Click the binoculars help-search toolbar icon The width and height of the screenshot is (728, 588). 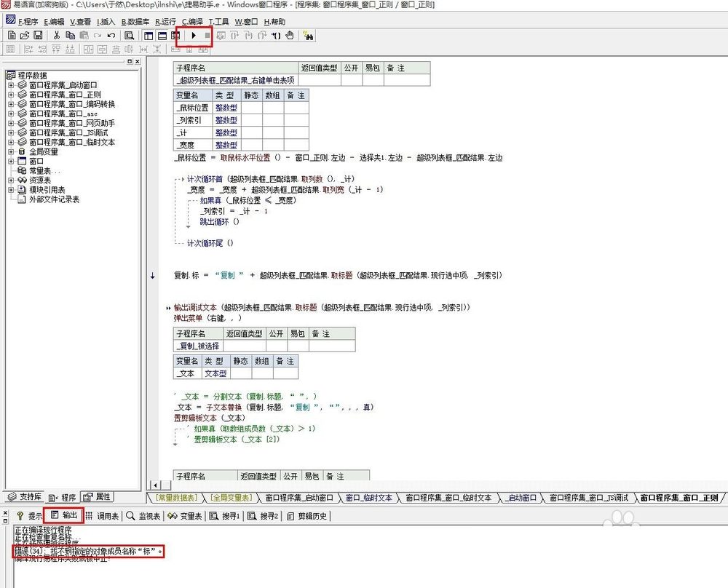(308, 35)
